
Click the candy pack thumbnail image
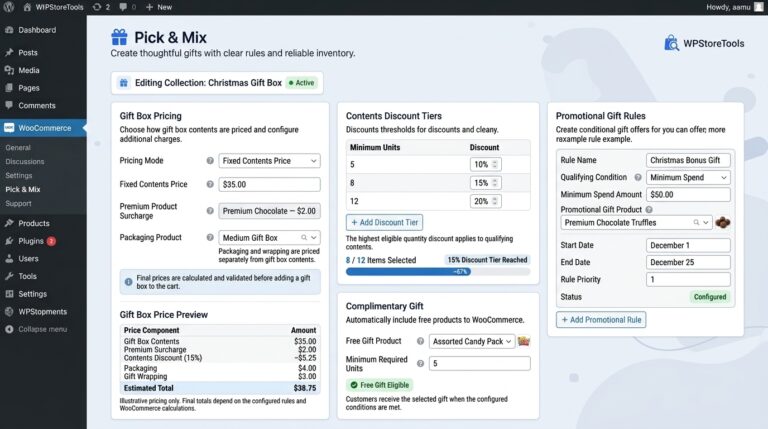524,341
